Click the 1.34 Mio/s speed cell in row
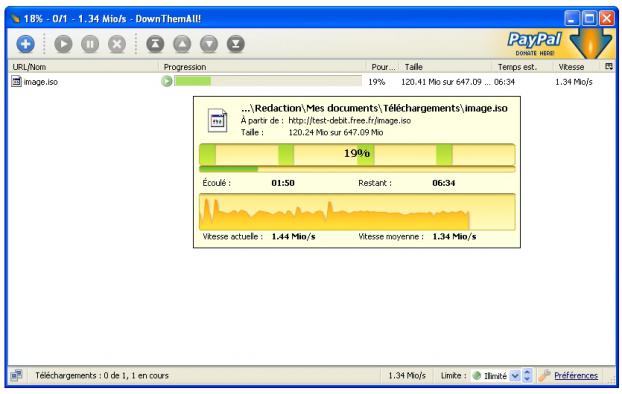Image resolution: width=622 pixels, height=394 pixels. pyautogui.click(x=574, y=82)
